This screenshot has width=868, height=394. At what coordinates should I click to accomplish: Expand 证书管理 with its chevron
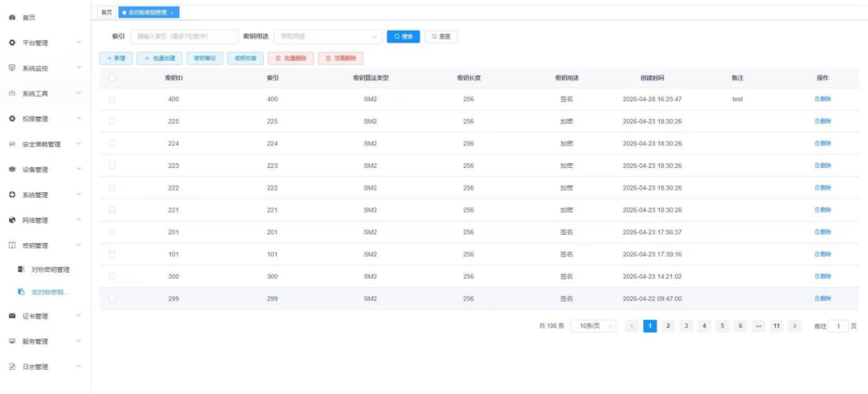click(x=79, y=316)
